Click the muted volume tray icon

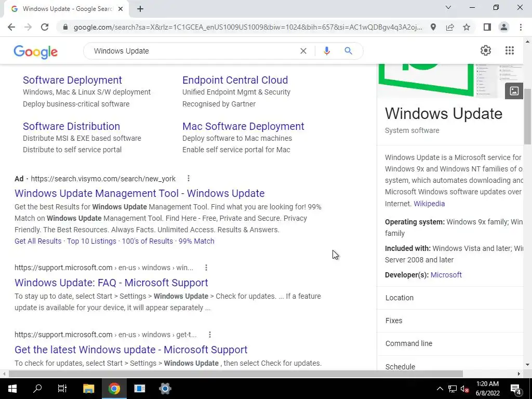point(465,389)
